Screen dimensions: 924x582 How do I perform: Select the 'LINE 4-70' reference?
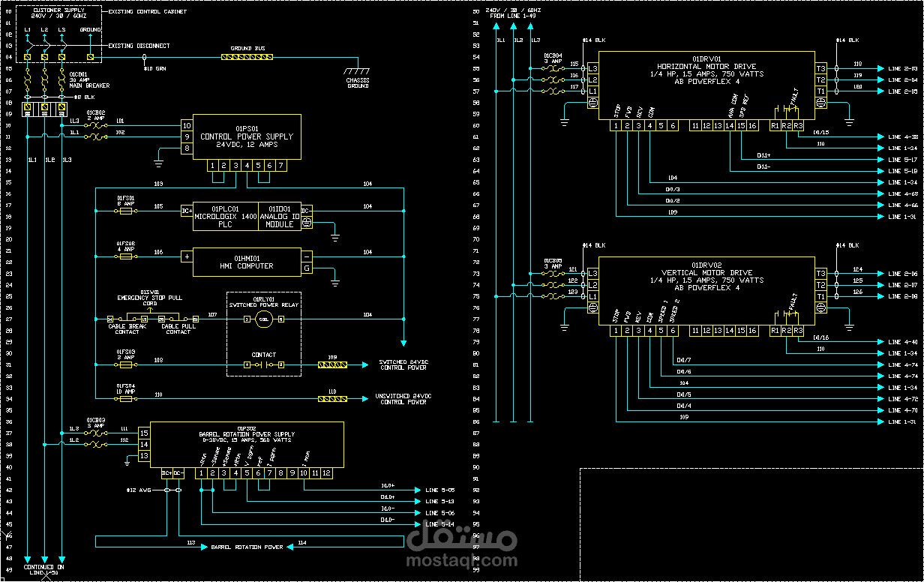coord(902,410)
